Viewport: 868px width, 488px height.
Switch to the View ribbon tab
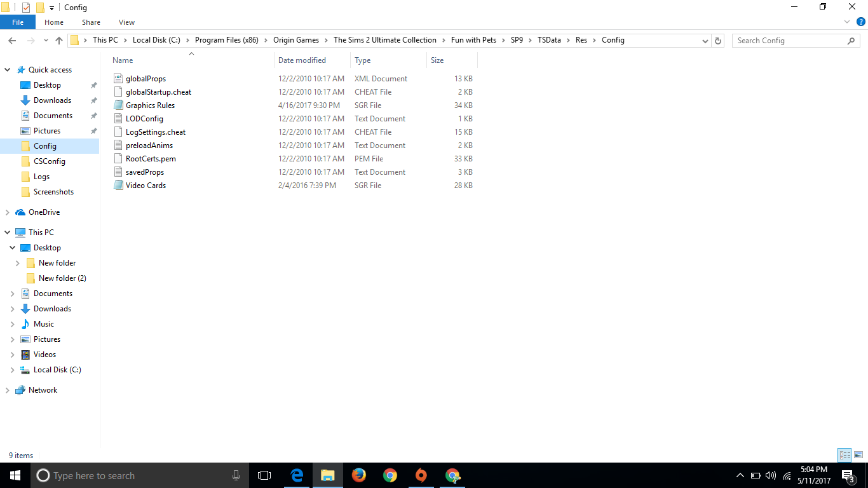click(x=126, y=22)
